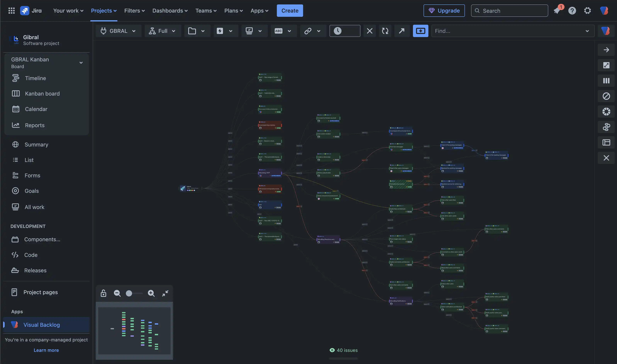Click the clock time field
Viewport: 617px width, 364px height.
pyautogui.click(x=345, y=31)
